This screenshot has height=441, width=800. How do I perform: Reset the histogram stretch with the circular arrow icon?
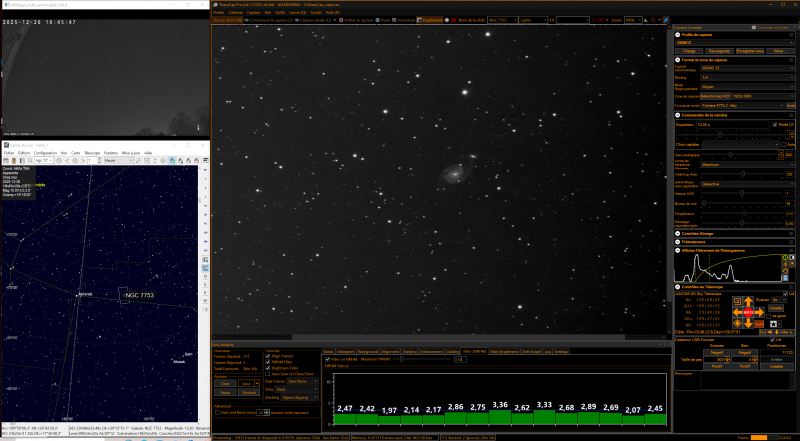coord(785,271)
